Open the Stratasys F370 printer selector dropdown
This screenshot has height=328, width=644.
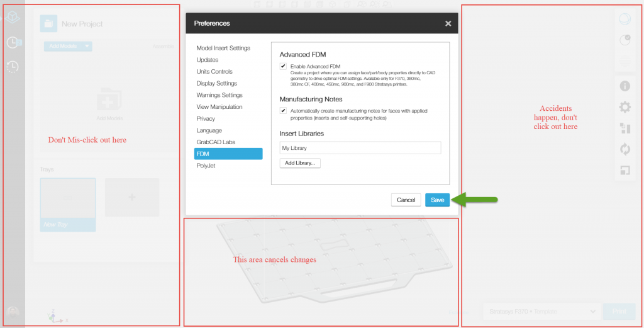pos(541,312)
